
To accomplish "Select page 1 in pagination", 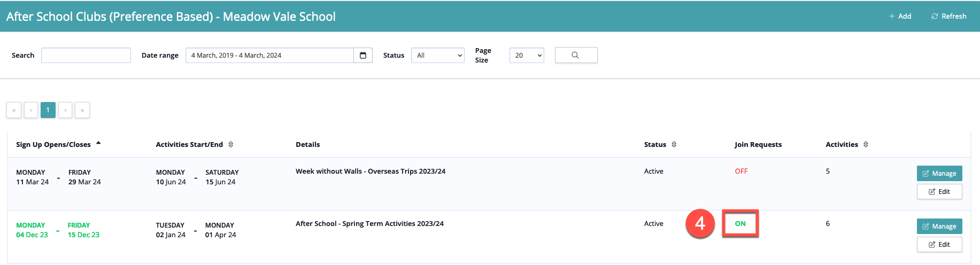I will [48, 110].
